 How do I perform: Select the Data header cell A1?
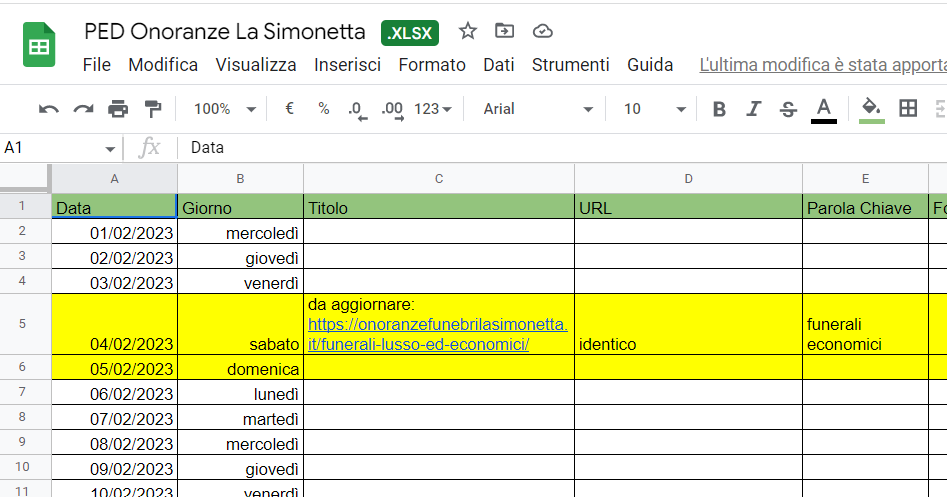tap(114, 207)
